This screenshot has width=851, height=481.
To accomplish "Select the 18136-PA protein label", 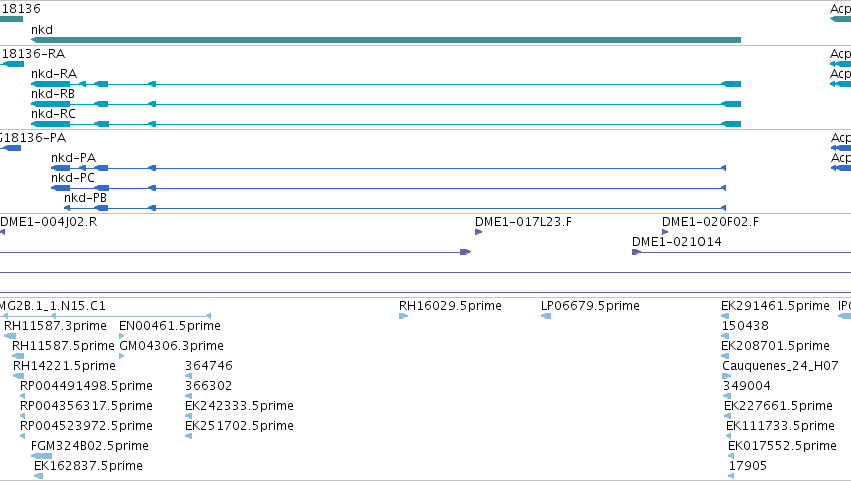I will (33, 138).
